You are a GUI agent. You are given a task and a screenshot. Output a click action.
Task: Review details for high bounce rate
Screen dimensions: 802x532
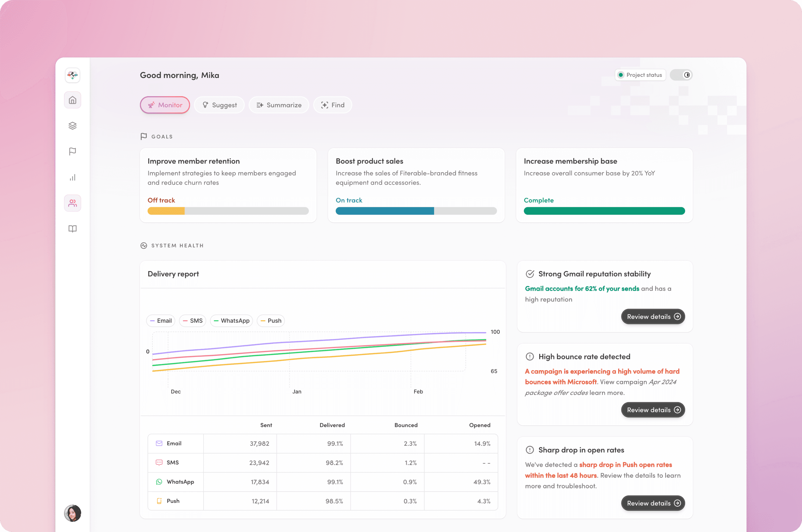tap(653, 410)
